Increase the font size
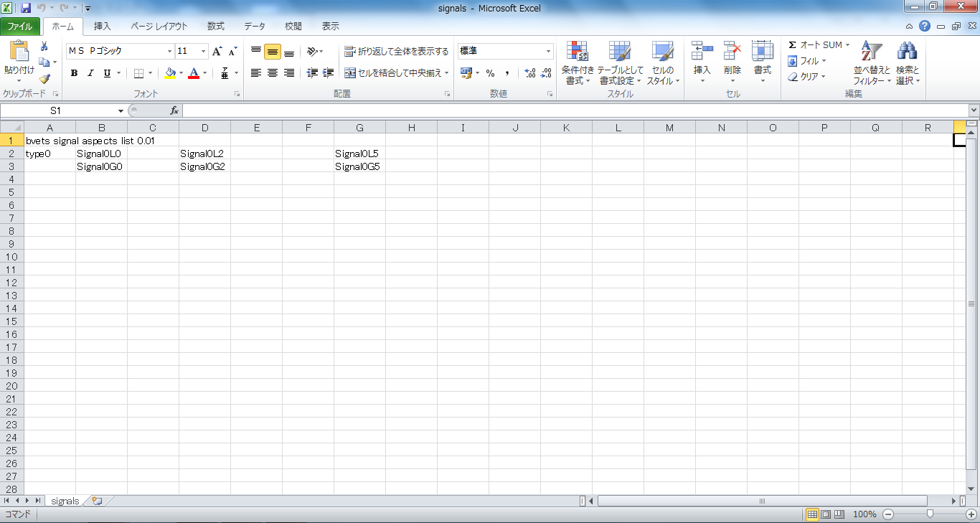980x523 pixels. coord(217,51)
